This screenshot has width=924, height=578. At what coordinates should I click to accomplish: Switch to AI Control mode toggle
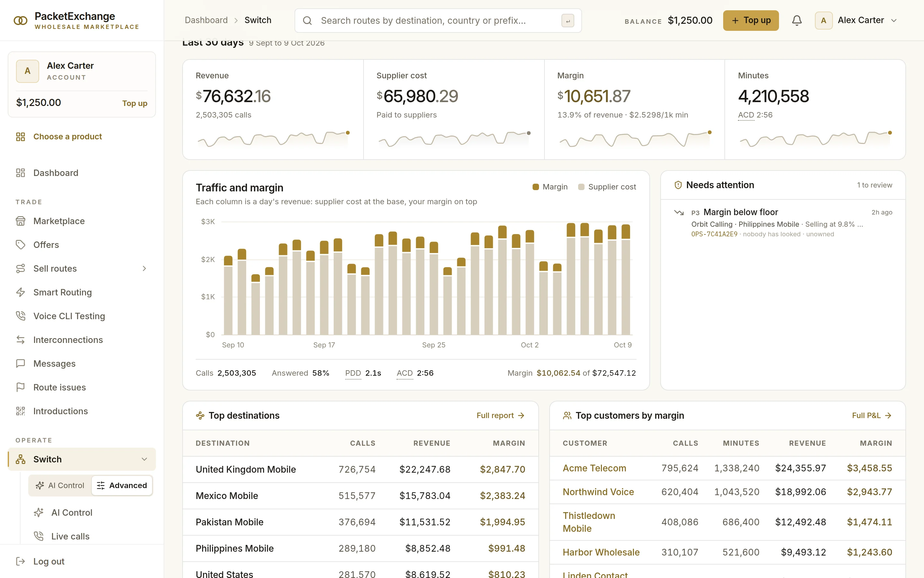point(60,486)
